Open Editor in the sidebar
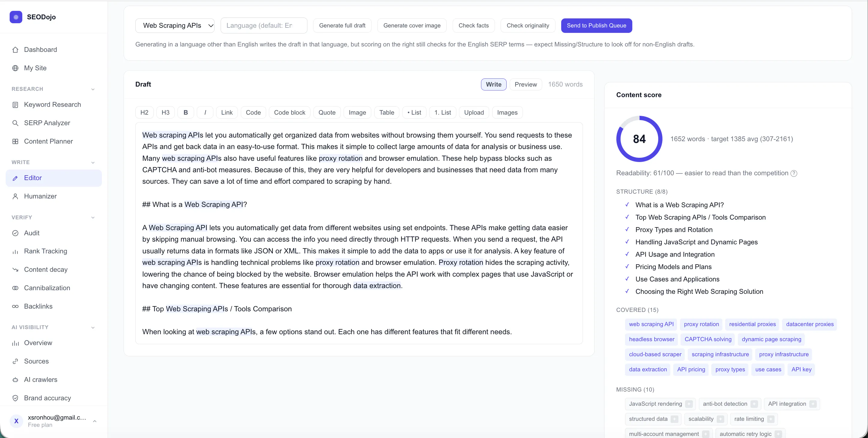868x438 pixels. 54,178
